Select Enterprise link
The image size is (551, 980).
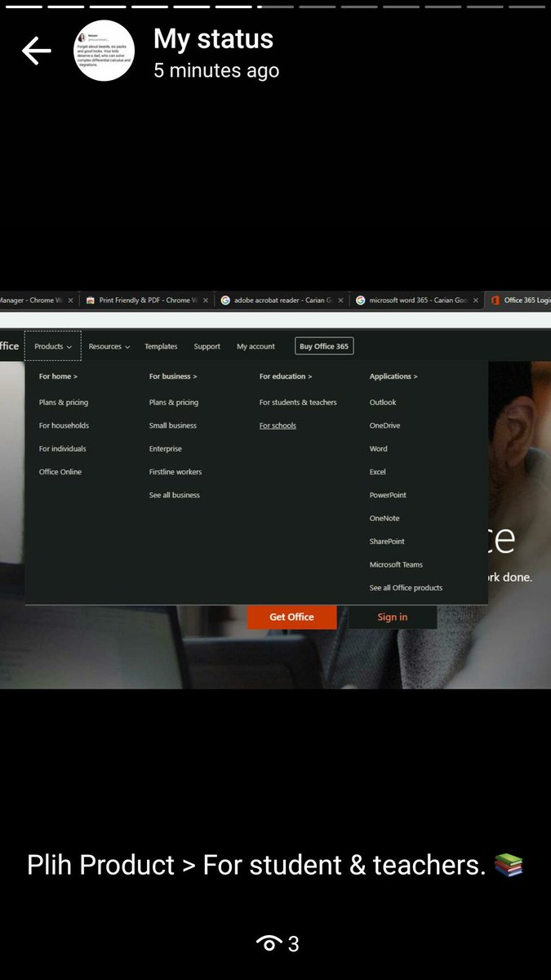pos(166,448)
